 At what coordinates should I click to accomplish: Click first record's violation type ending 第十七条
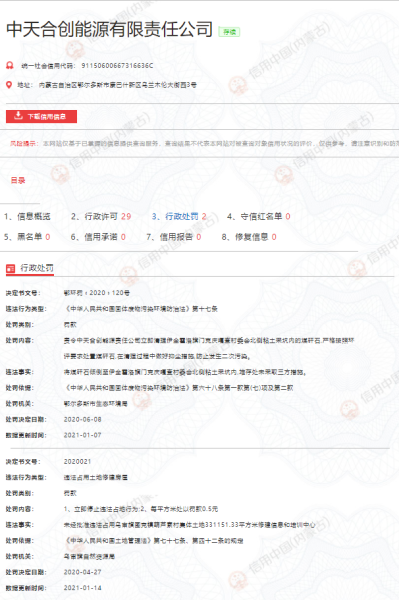pyautogui.click(x=141, y=308)
